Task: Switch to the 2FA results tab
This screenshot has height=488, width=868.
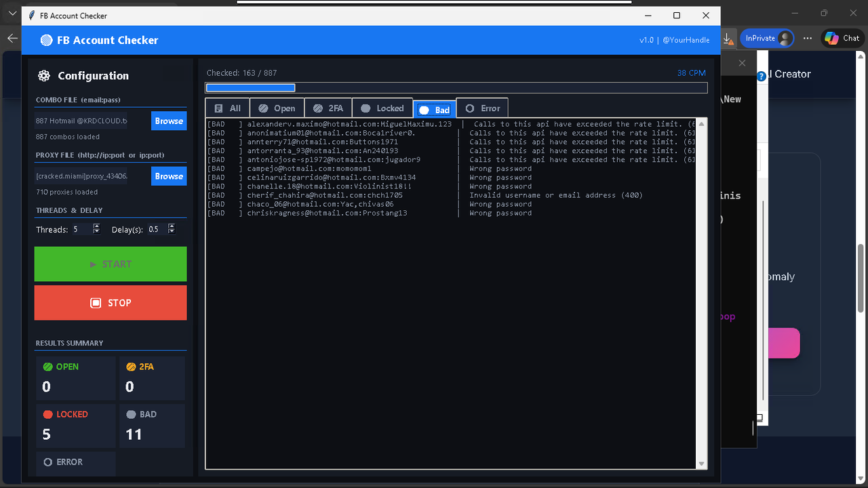Action: coord(328,108)
